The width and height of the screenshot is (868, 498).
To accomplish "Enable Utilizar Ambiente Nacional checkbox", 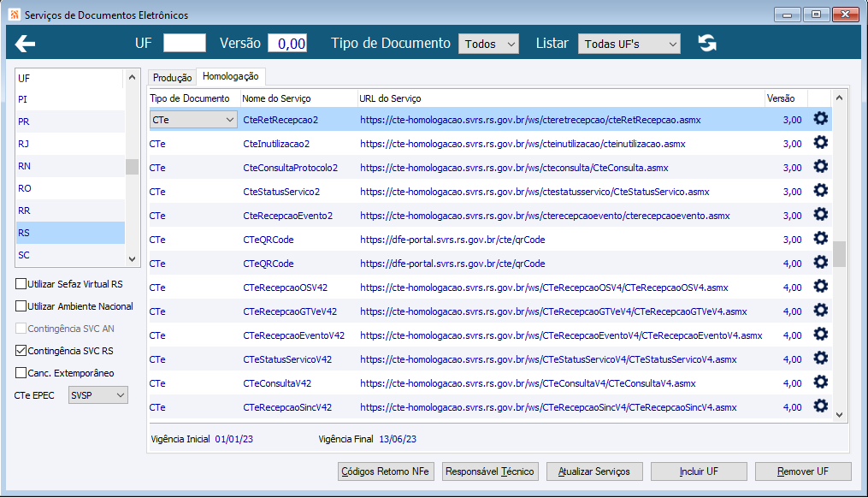I will (21, 305).
